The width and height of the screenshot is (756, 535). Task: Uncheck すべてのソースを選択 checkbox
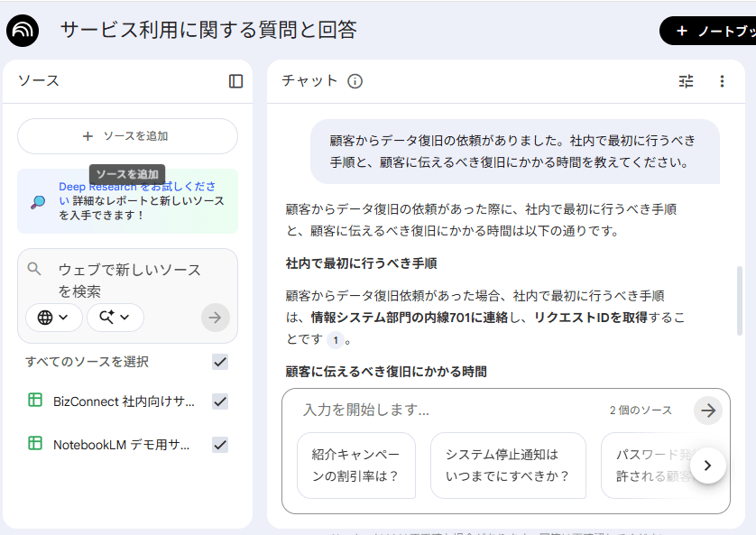[219, 362]
